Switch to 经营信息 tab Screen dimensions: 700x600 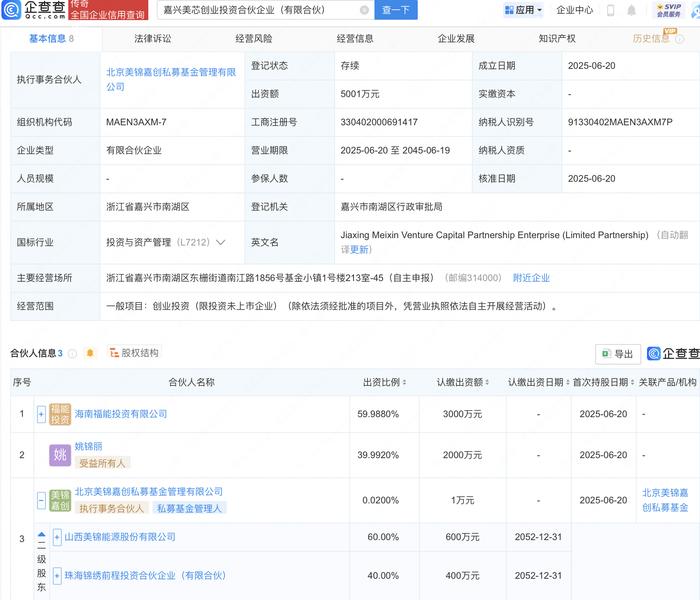pos(355,39)
